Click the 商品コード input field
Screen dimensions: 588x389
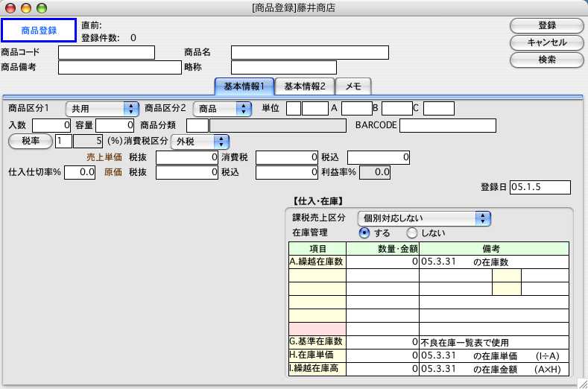107,52
